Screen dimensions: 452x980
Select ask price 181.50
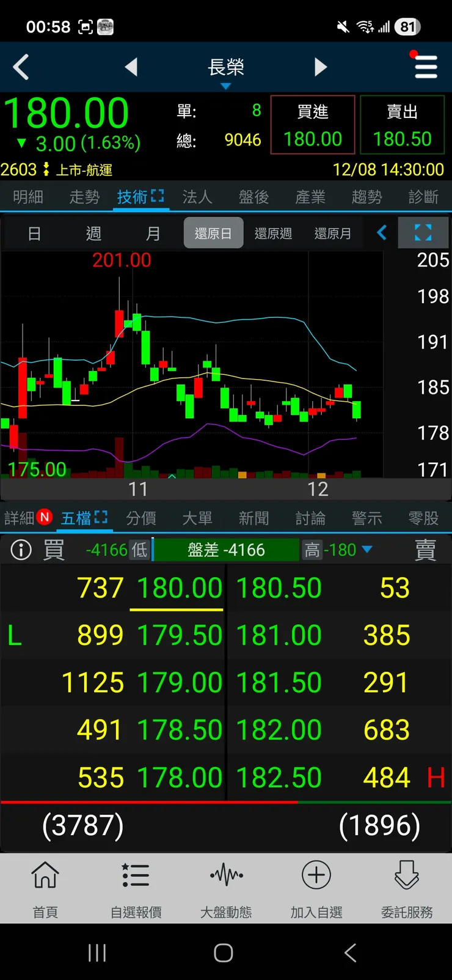[279, 682]
